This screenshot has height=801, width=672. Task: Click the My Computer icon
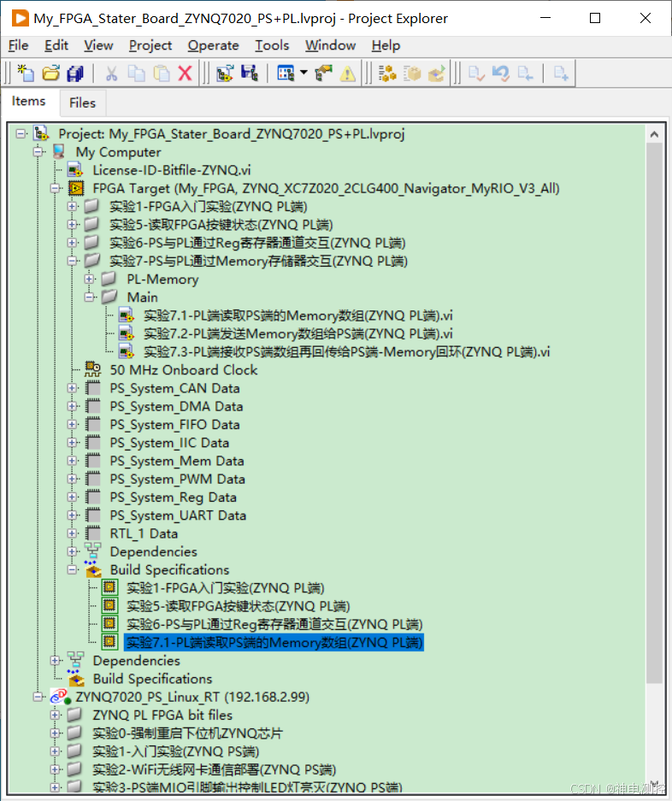(59, 151)
